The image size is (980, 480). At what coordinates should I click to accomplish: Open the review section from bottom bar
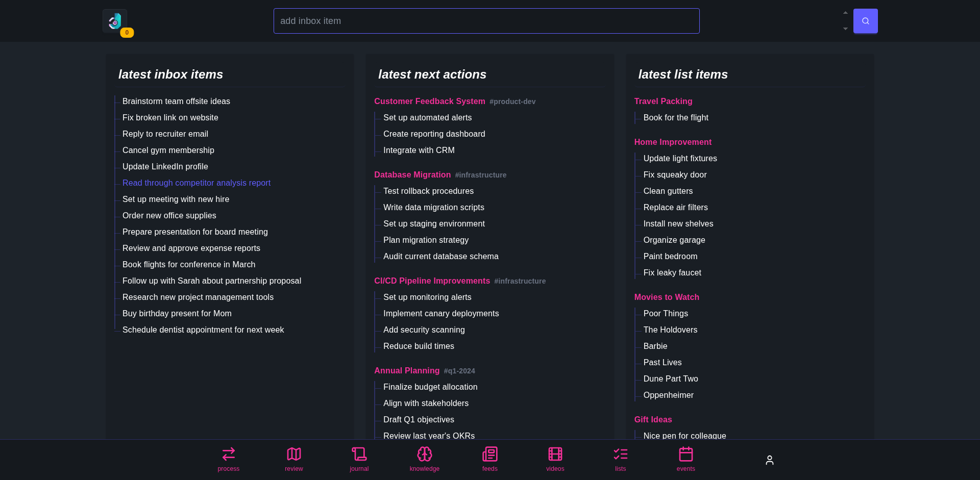tap(293, 459)
